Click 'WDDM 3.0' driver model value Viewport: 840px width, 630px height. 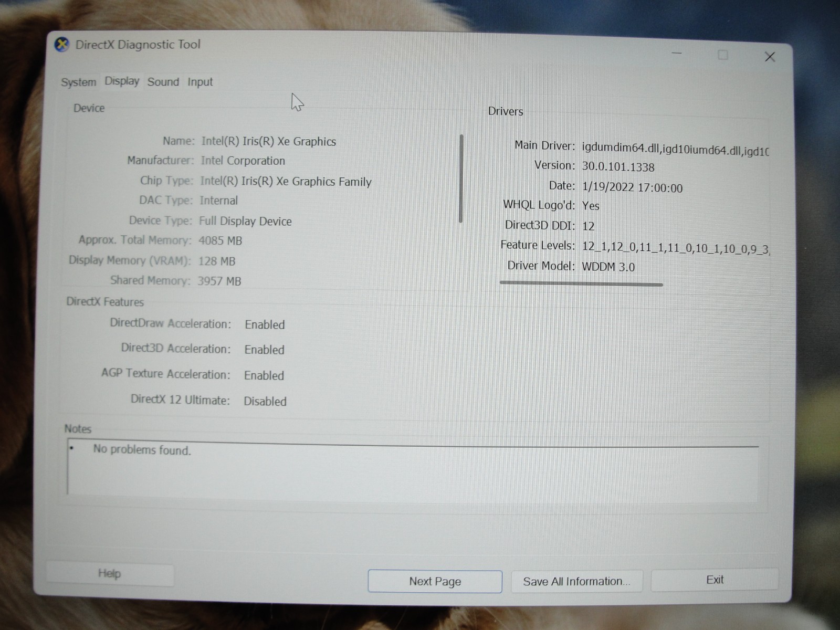(x=608, y=267)
